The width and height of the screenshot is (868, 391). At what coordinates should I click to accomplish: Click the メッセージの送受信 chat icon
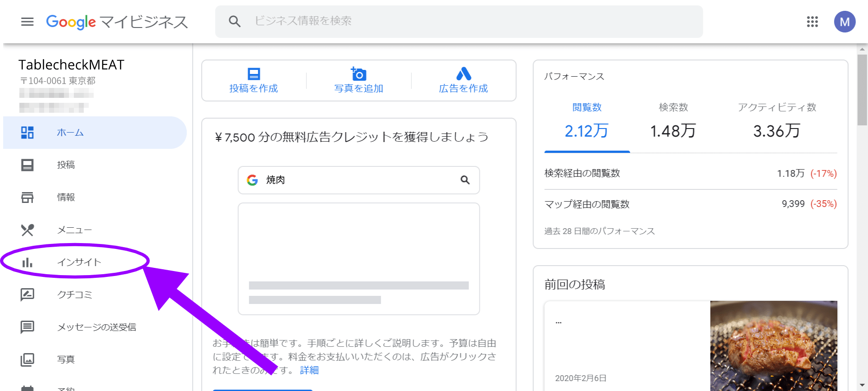coord(27,327)
